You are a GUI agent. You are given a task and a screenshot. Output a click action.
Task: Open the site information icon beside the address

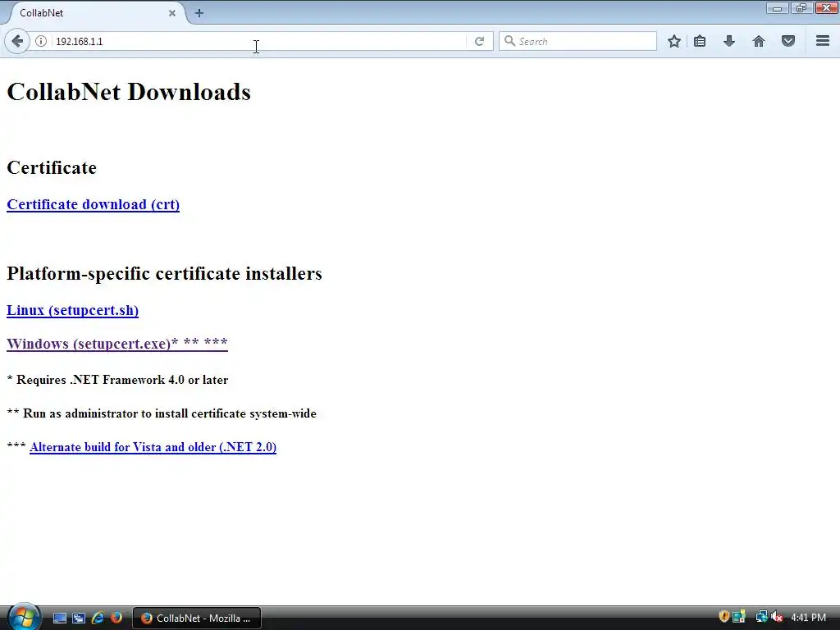pyautogui.click(x=41, y=41)
